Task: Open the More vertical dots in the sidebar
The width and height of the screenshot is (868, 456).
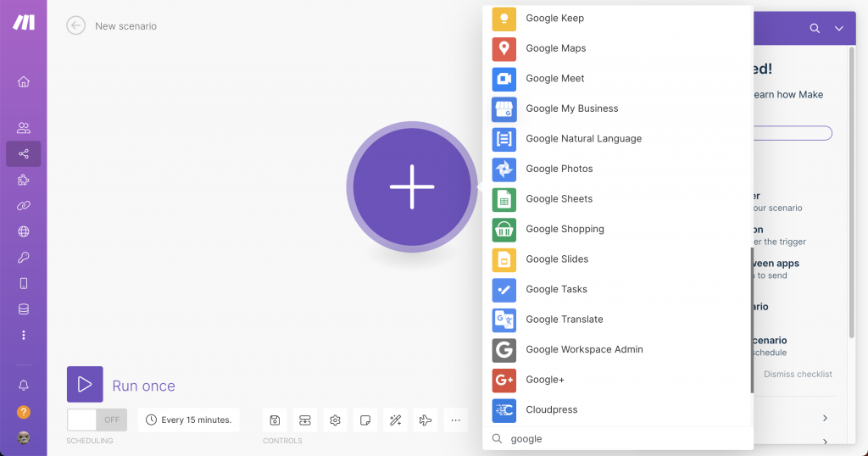Action: [x=23, y=336]
